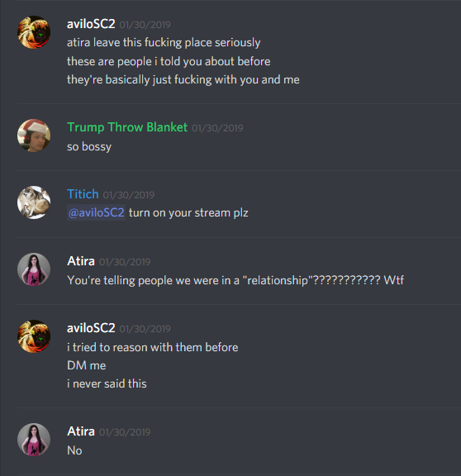
Task: Click Trump Throw Blanket's Santa hat avatar
Action: pos(34,136)
